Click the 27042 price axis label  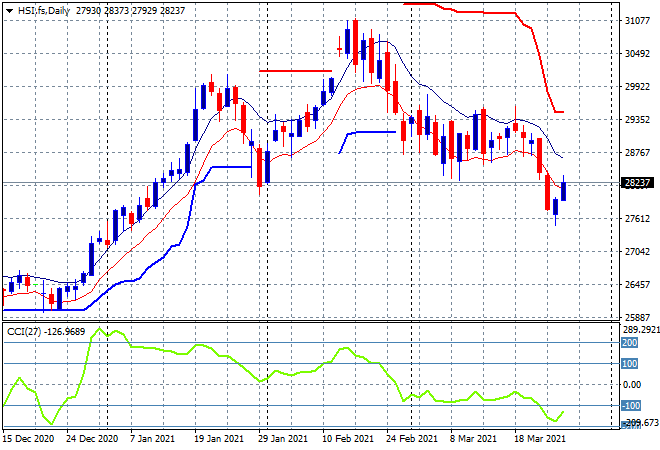click(x=637, y=252)
